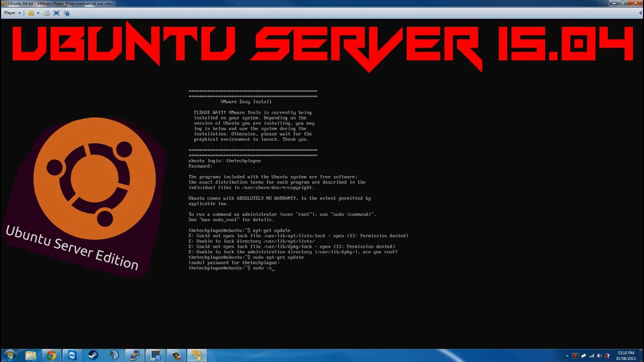Viewport: 644px width, 362px height.
Task: Click '[sudo] password for thetechplague:' line
Action: click(x=234, y=262)
